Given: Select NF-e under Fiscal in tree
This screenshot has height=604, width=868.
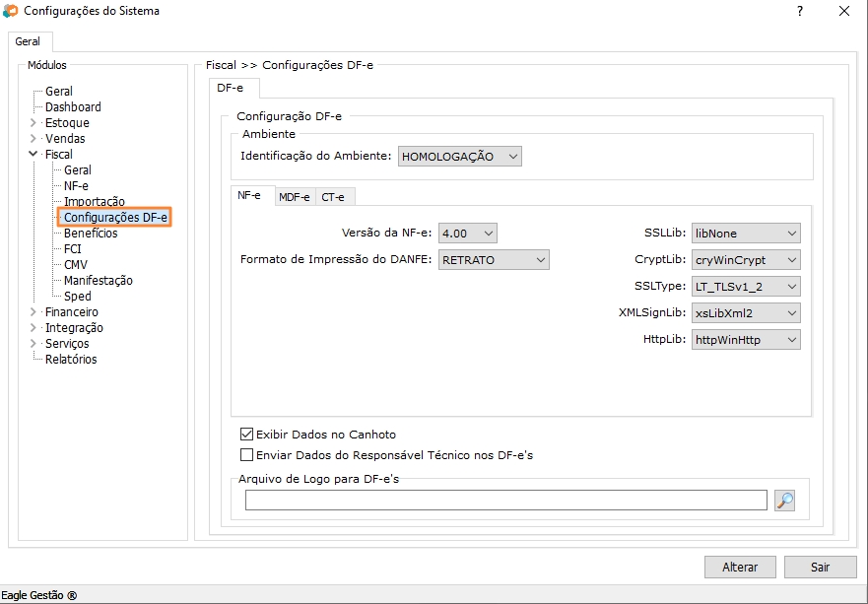Looking at the screenshot, I should (x=76, y=186).
